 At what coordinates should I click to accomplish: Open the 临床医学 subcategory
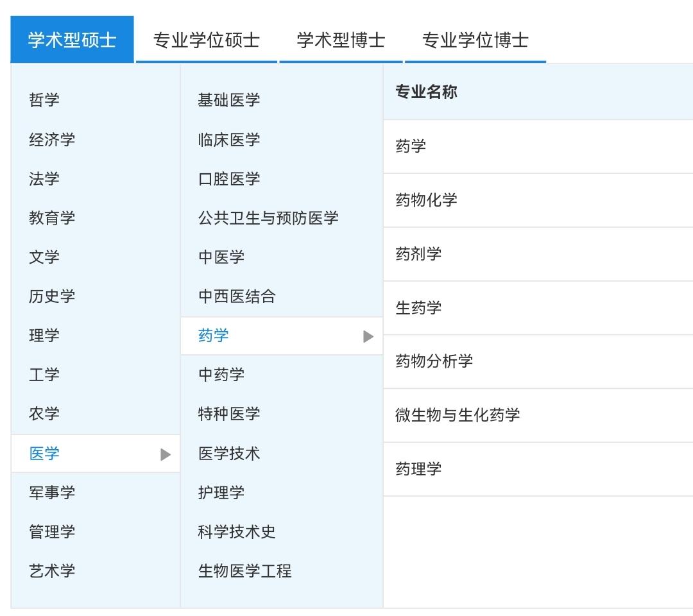point(229,140)
